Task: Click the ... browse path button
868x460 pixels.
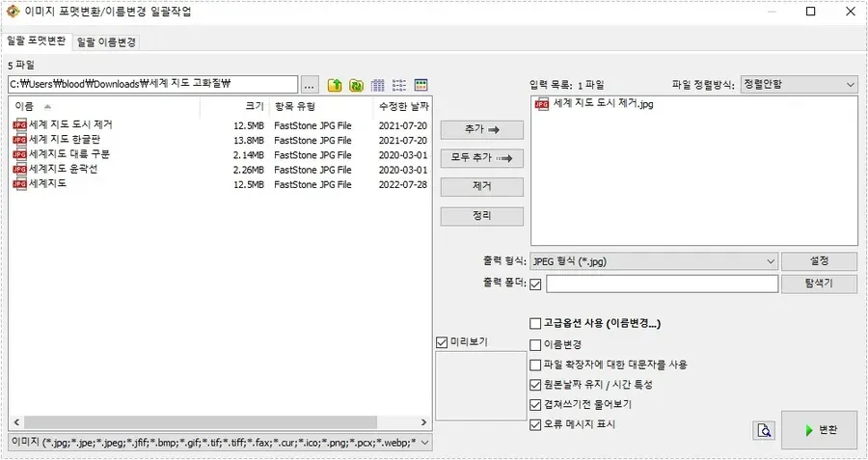Action: point(310,85)
